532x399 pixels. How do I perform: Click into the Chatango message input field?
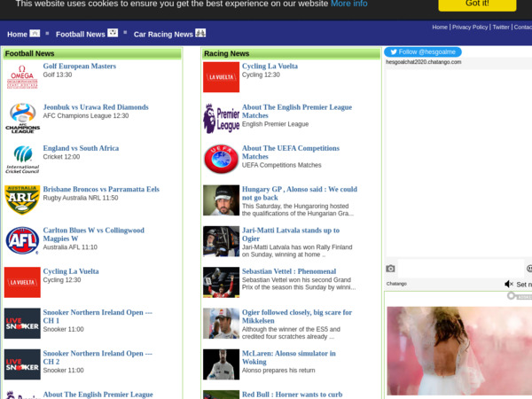[461, 269]
